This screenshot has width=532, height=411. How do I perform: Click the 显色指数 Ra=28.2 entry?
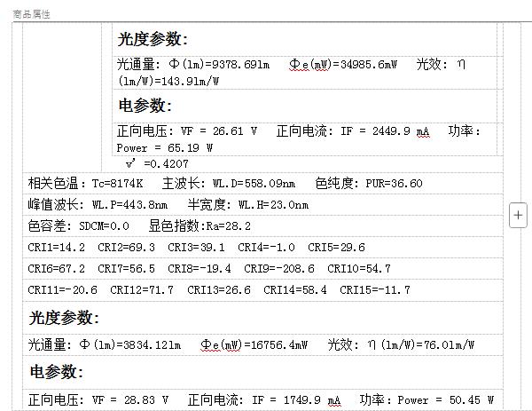[199, 226]
